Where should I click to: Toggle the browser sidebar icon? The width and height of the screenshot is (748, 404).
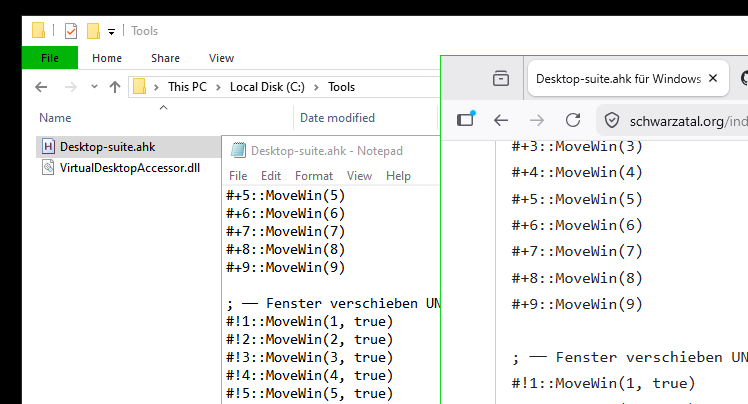coord(466,118)
